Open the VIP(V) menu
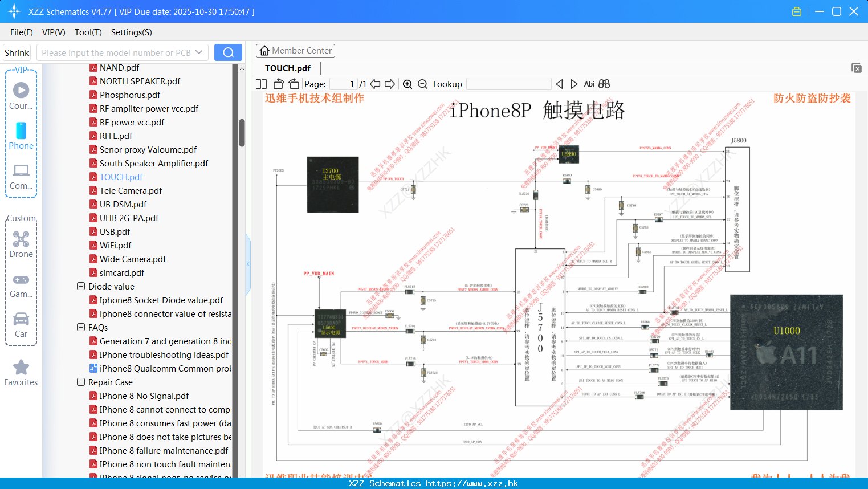 pyautogui.click(x=54, y=32)
